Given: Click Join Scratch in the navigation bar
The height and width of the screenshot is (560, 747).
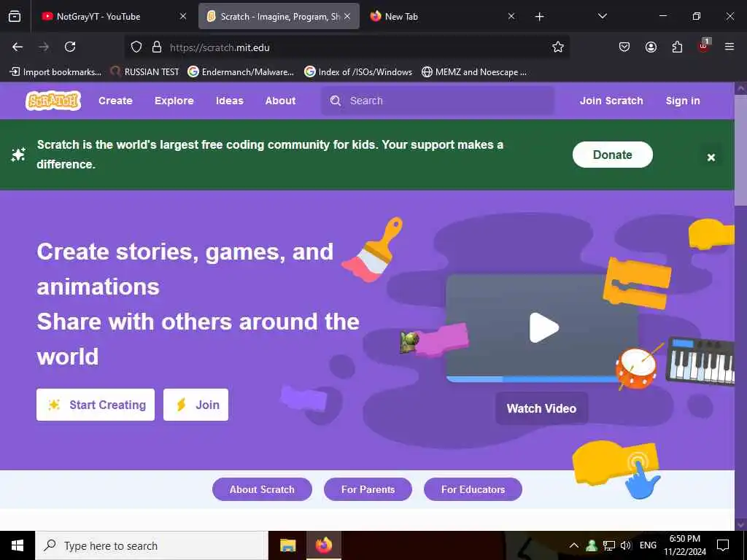Looking at the screenshot, I should coord(611,101).
